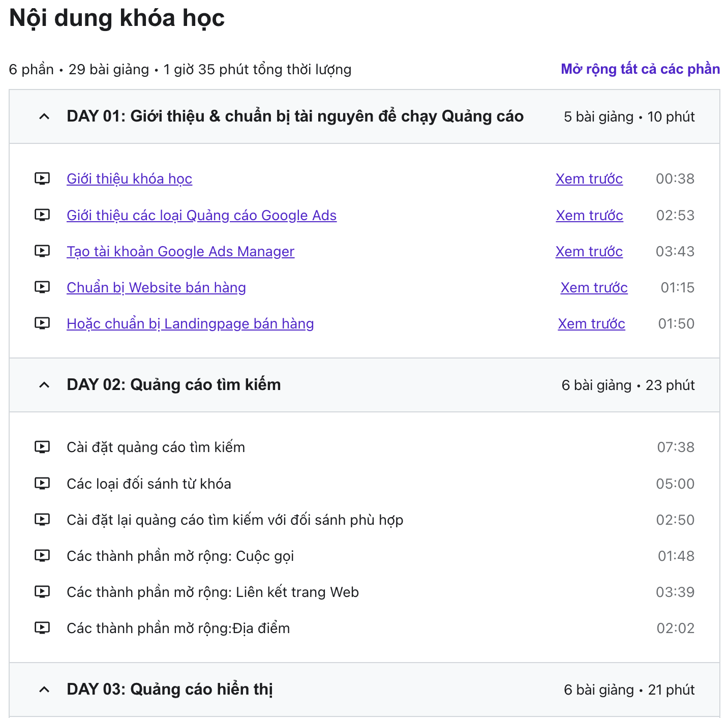728x718 pixels.
Task: Click video icon beside Chuẩn bị Website bán hàng
Action: click(x=42, y=287)
